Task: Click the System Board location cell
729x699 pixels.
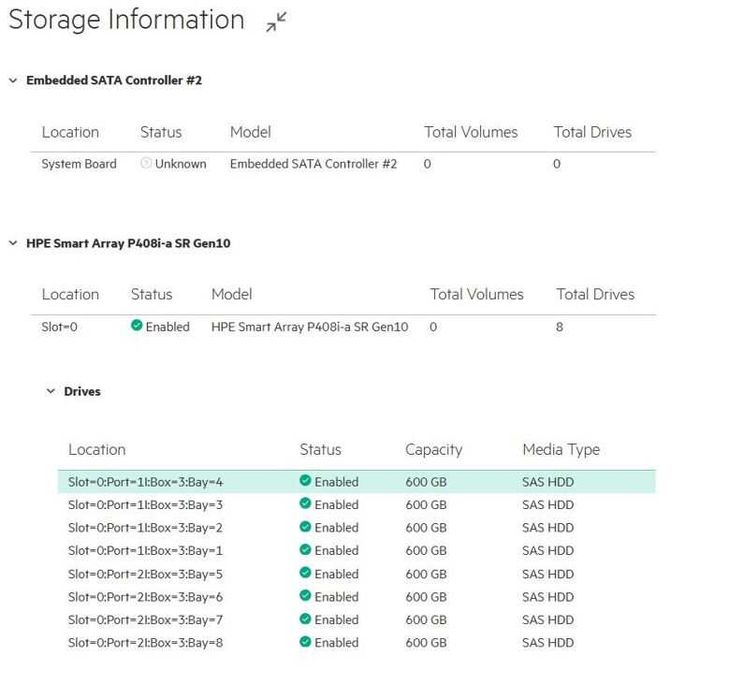Action: click(x=79, y=164)
